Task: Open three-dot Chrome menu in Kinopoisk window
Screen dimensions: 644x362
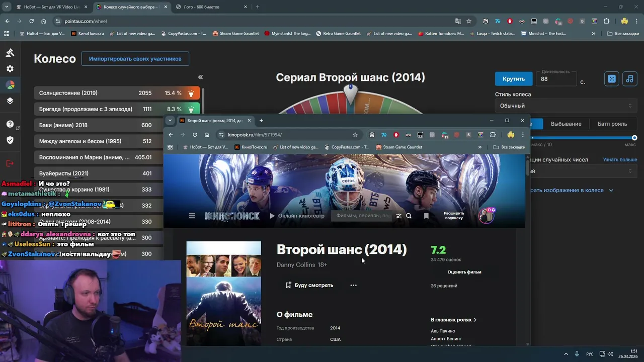Action: pos(523,135)
